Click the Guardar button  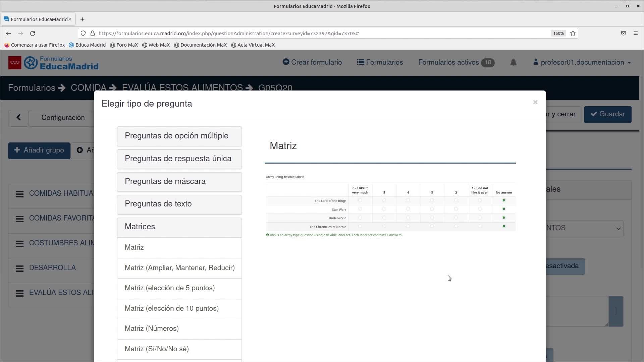pyautogui.click(x=607, y=114)
